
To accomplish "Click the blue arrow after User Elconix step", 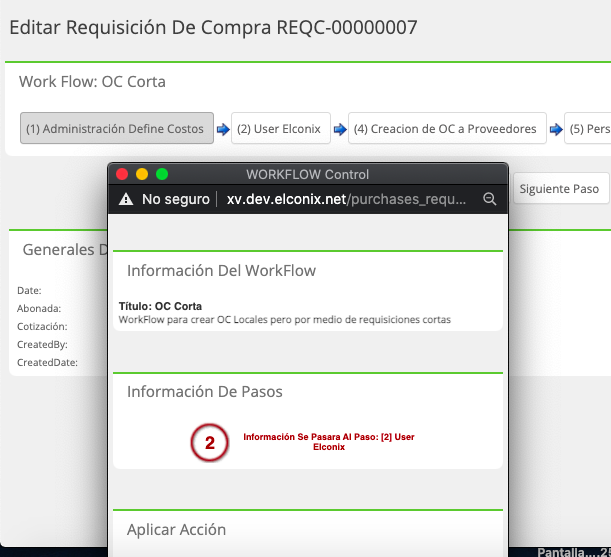I will [x=340, y=129].
